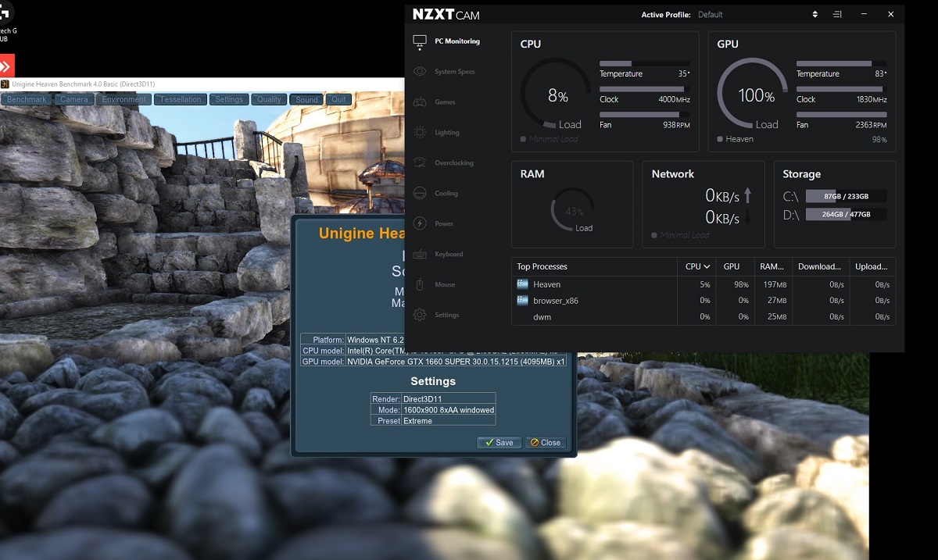938x560 pixels.
Task: Close the Heaven results dialog
Action: pos(545,442)
